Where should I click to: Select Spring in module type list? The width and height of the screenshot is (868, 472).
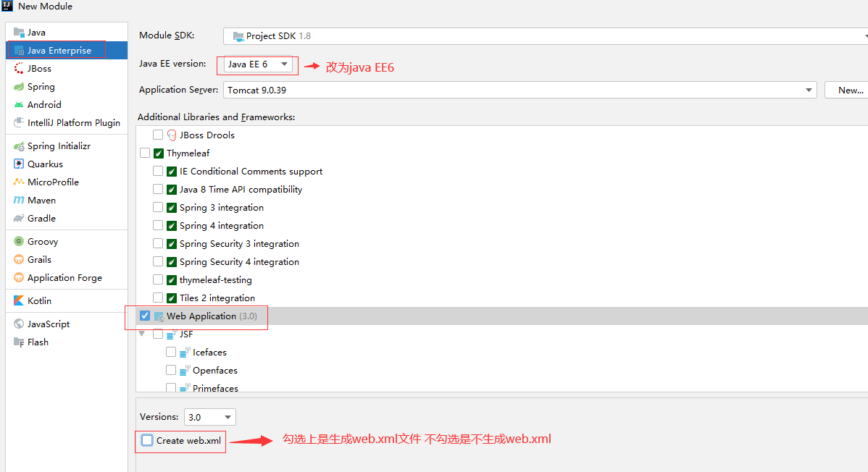pos(41,87)
